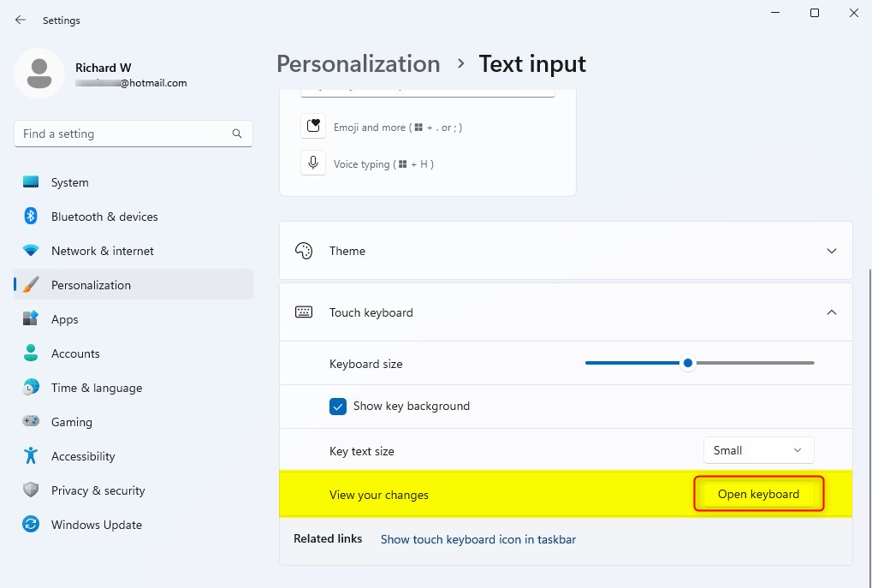
Task: Click the Emoji and more icon
Action: tap(313, 126)
